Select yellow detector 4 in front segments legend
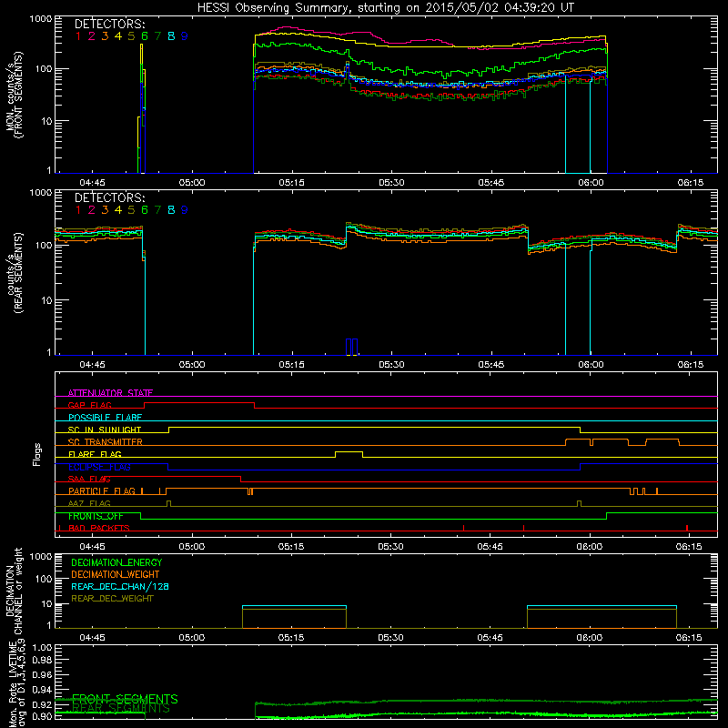The image size is (728, 728). 118,36
